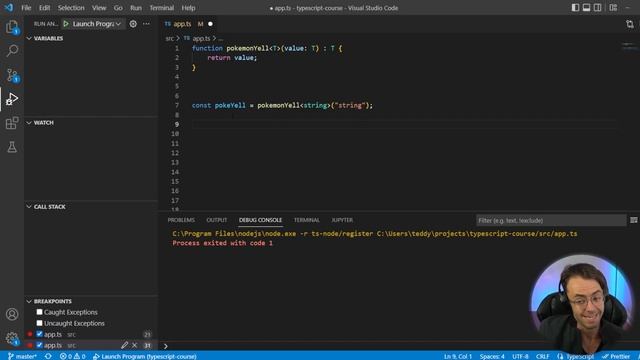Open the Search view in activity bar
640x360 pixels.
pos(12,51)
